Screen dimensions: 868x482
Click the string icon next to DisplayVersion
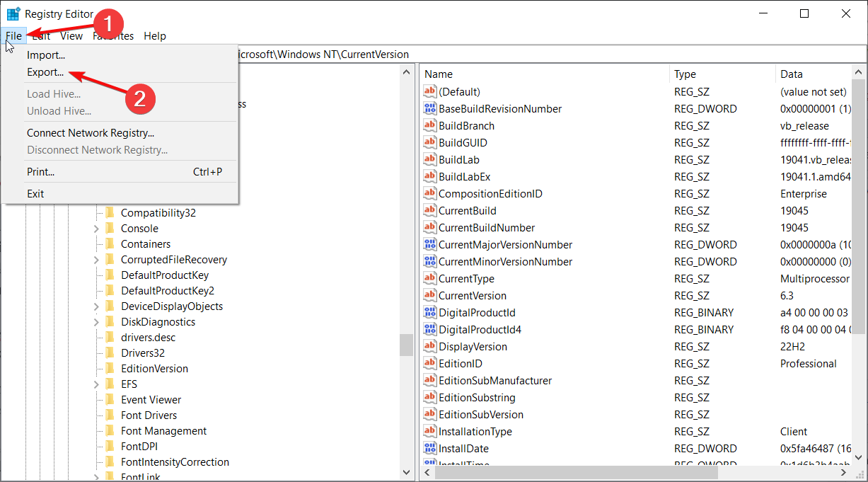(x=429, y=346)
